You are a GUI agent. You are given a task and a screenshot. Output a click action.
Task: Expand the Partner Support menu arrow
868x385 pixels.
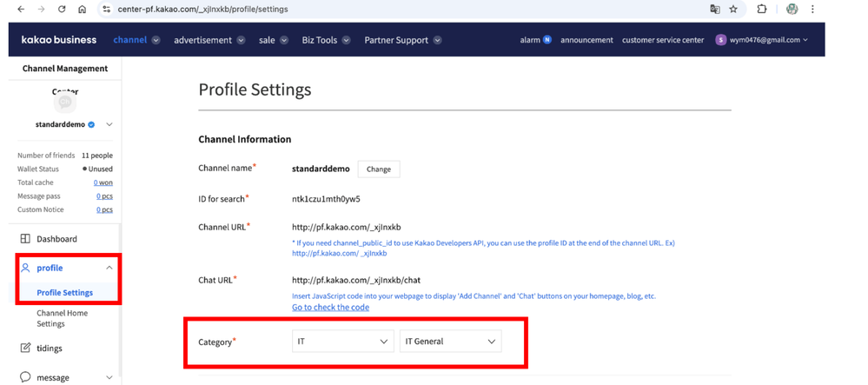click(x=437, y=40)
